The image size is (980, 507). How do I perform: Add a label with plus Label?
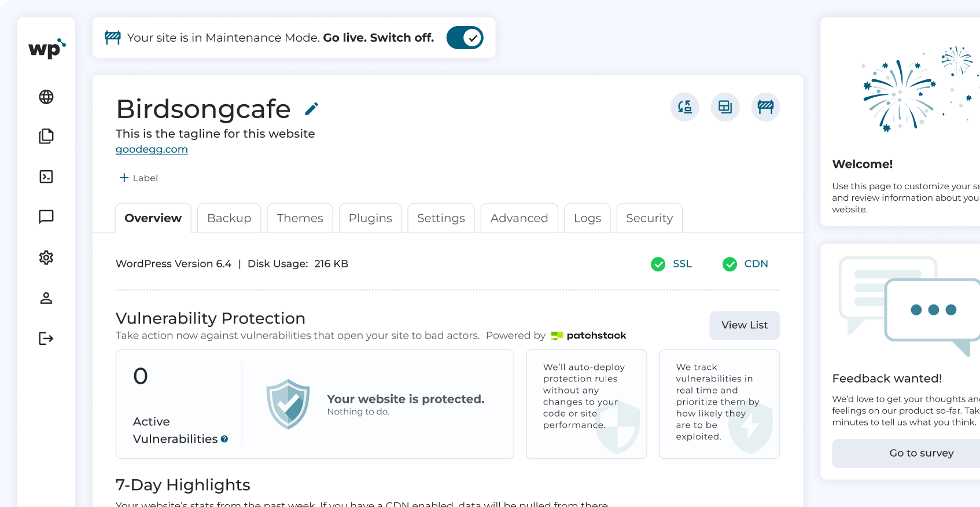(139, 178)
